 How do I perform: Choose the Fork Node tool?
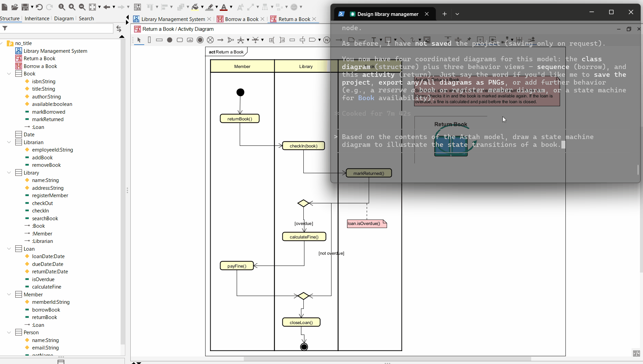pyautogui.click(x=241, y=40)
